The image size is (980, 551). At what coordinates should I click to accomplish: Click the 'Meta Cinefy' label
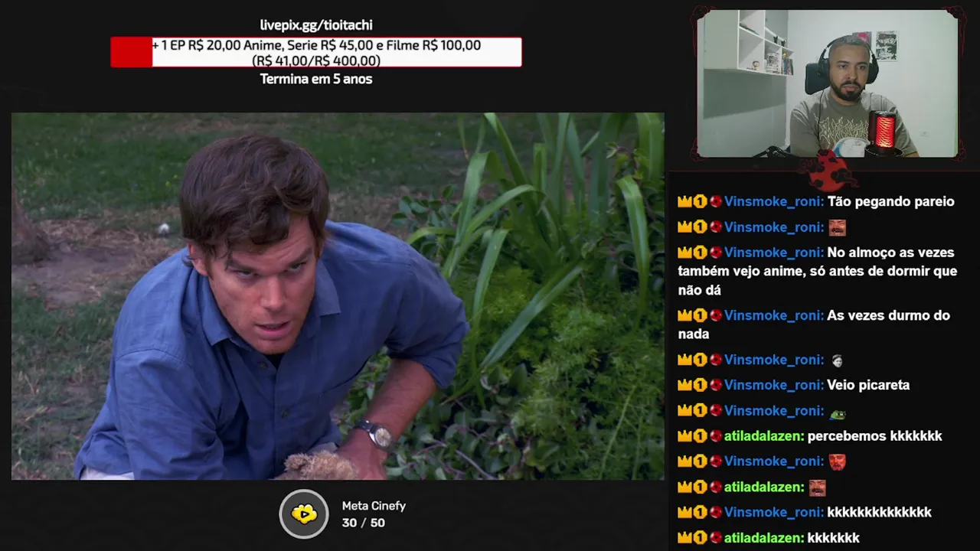click(x=374, y=506)
